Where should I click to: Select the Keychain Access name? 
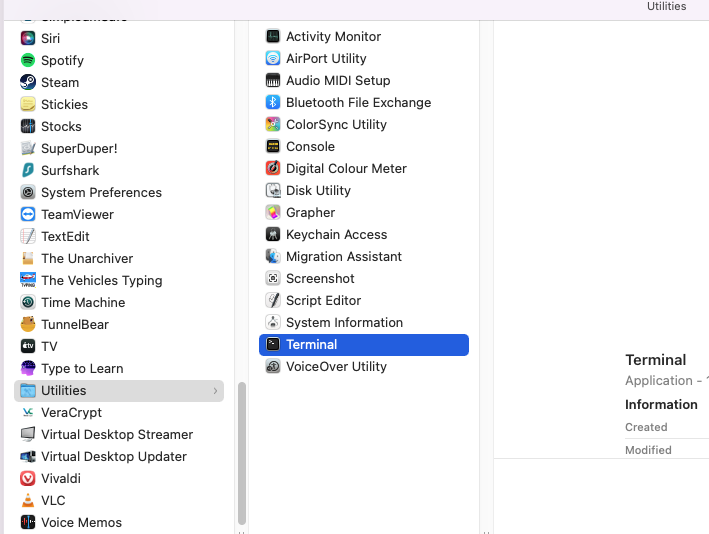[336, 235]
